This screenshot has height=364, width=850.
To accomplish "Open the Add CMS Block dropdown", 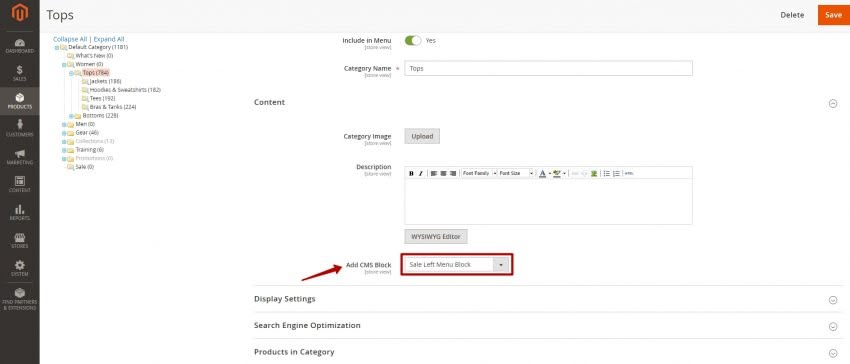I will click(x=456, y=265).
